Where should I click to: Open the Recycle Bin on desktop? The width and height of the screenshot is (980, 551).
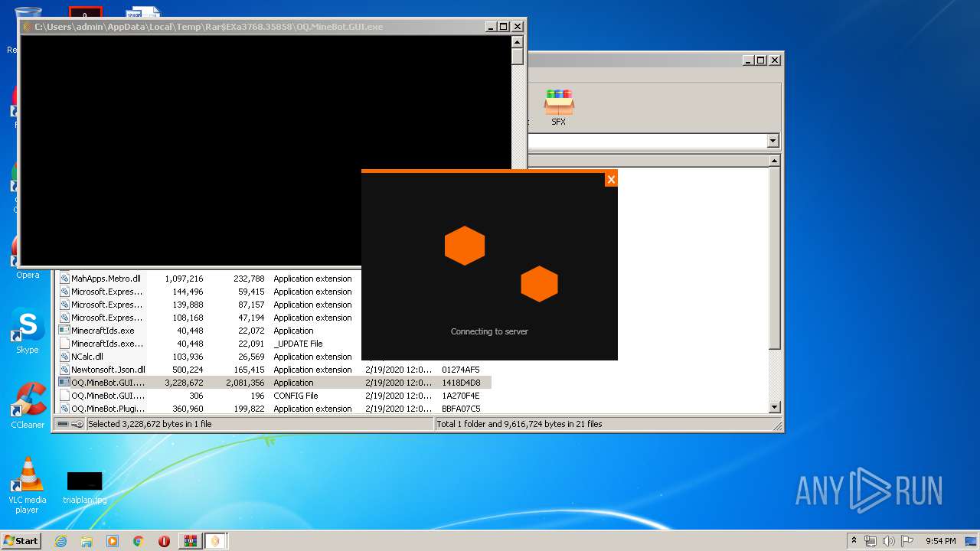pyautogui.click(x=28, y=31)
